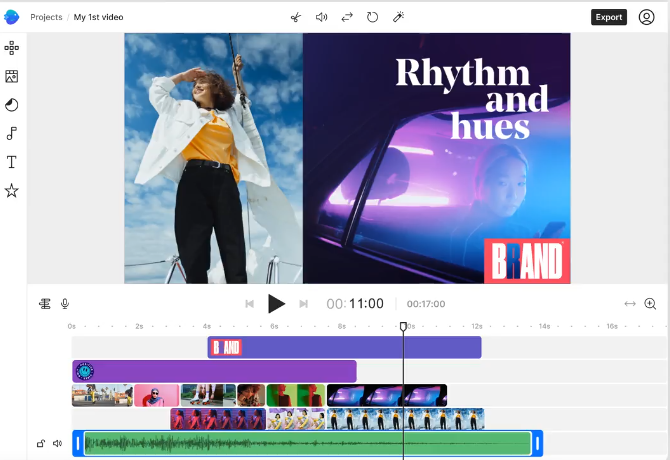The width and height of the screenshot is (670, 460).
Task: Click the Export button
Action: [608, 17]
